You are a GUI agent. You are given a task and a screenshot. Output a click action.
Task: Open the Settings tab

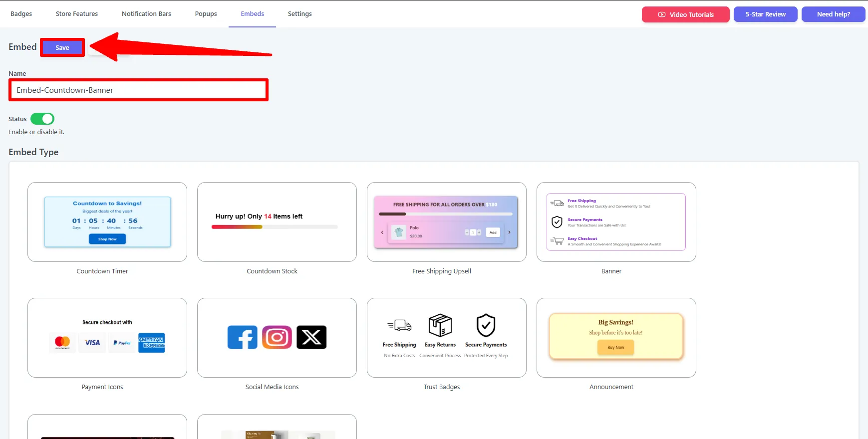300,14
